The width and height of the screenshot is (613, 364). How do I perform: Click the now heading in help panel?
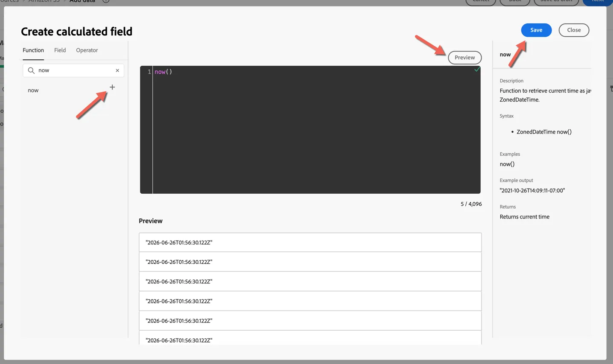(x=505, y=55)
